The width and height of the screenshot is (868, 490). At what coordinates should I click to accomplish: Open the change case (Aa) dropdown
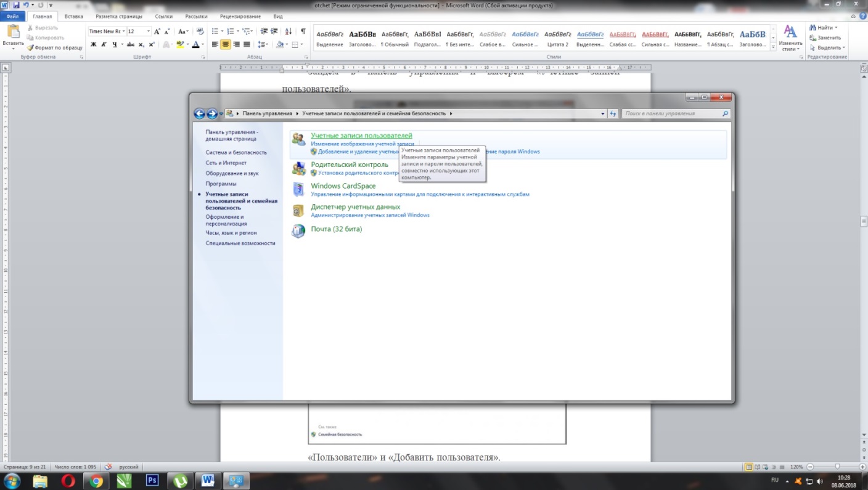183,31
